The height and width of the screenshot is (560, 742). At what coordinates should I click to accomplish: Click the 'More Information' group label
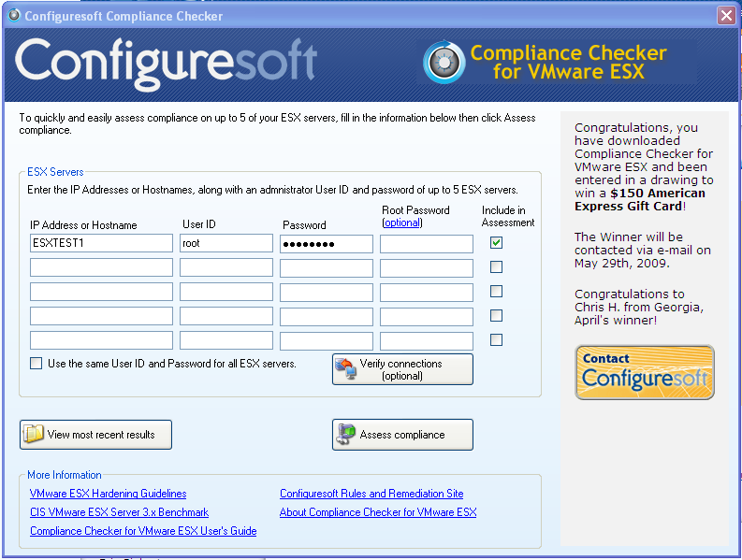65,475
